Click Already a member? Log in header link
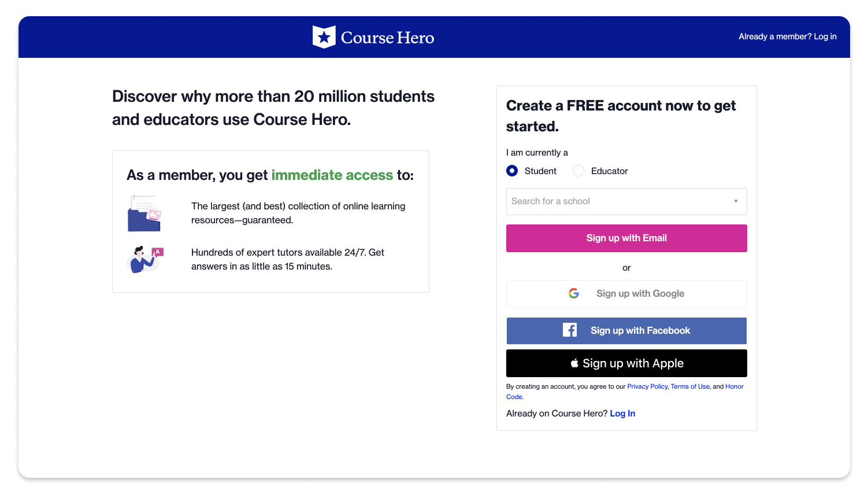Image resolution: width=868 pixels, height=494 pixels. [788, 36]
